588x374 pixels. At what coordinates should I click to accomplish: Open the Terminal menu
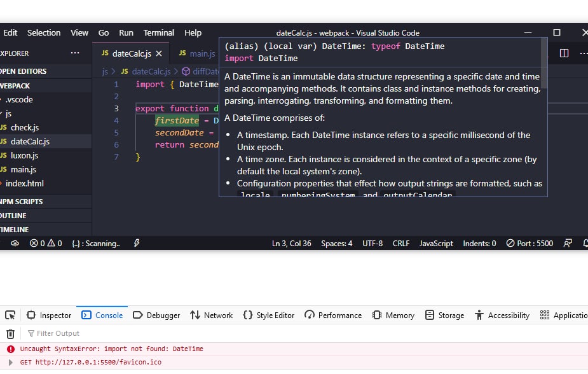pyautogui.click(x=159, y=32)
